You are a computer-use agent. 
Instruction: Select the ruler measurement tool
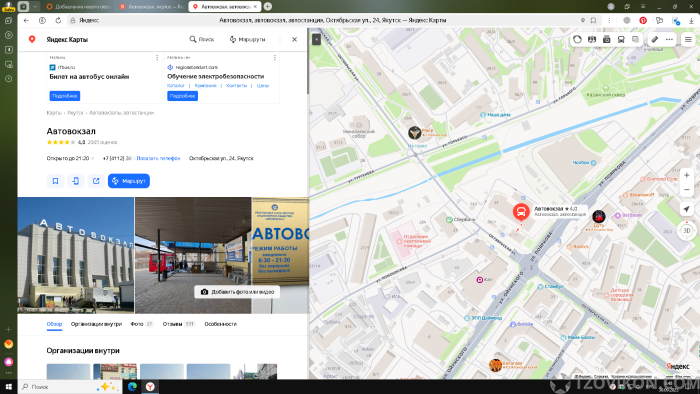point(654,39)
